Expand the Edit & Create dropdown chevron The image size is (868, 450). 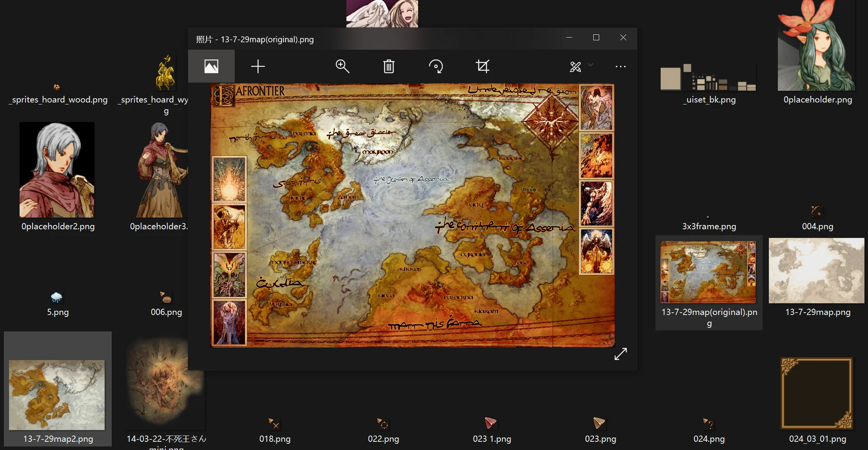point(591,65)
